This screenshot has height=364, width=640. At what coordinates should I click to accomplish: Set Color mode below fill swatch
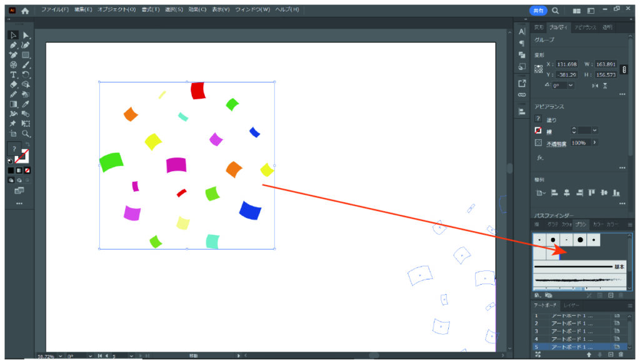coord(11,170)
